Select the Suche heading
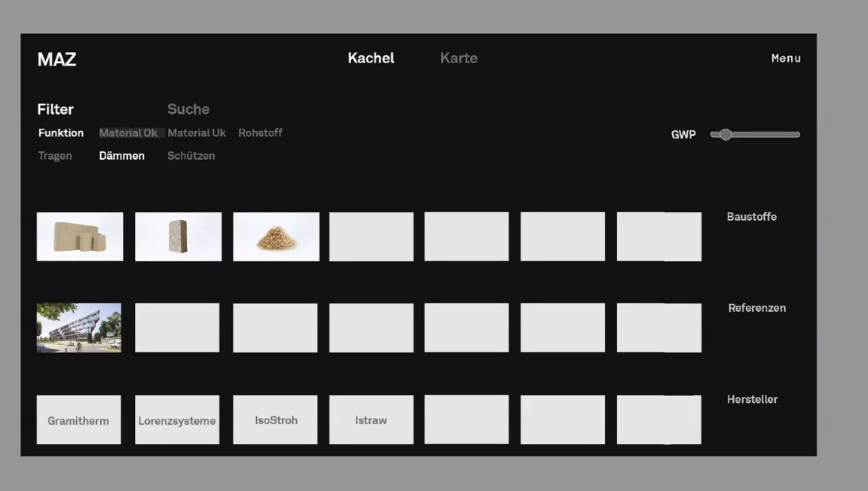The image size is (868, 491). [188, 109]
